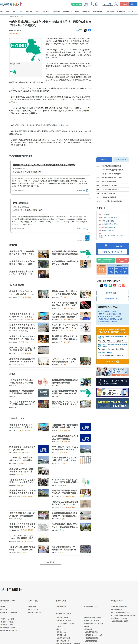The image size is (138, 644).
Task: Select the 社会 nav item
Action: (21, 11)
